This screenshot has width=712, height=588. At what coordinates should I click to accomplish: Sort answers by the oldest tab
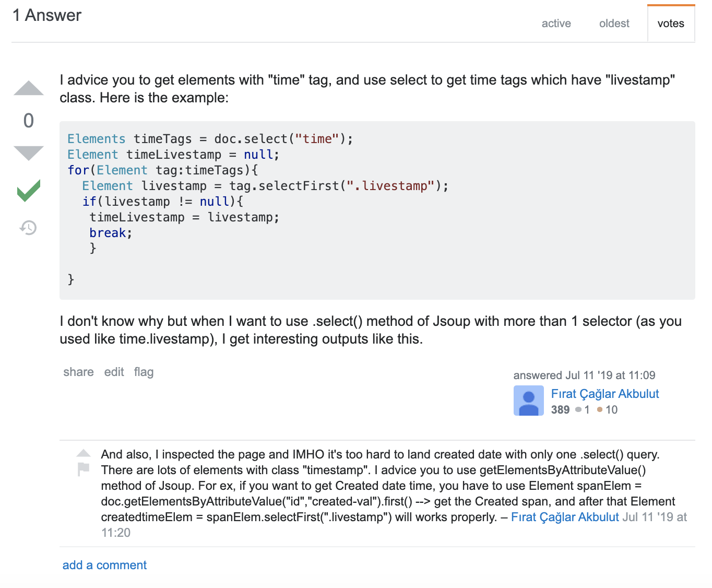tap(614, 23)
